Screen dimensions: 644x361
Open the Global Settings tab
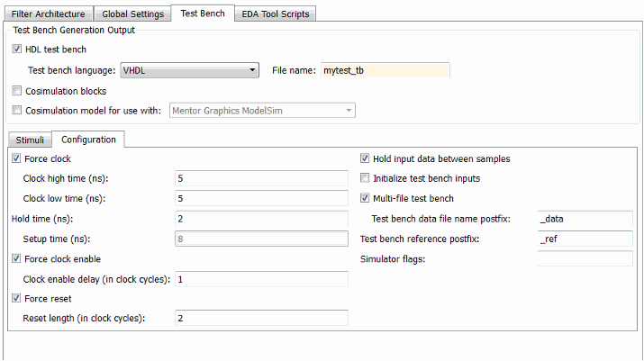[x=130, y=14]
